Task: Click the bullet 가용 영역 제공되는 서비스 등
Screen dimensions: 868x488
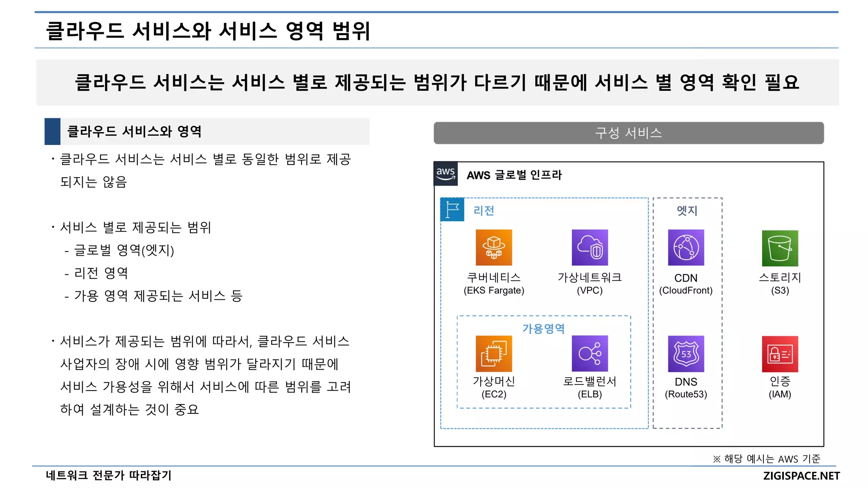Action: click(153, 296)
